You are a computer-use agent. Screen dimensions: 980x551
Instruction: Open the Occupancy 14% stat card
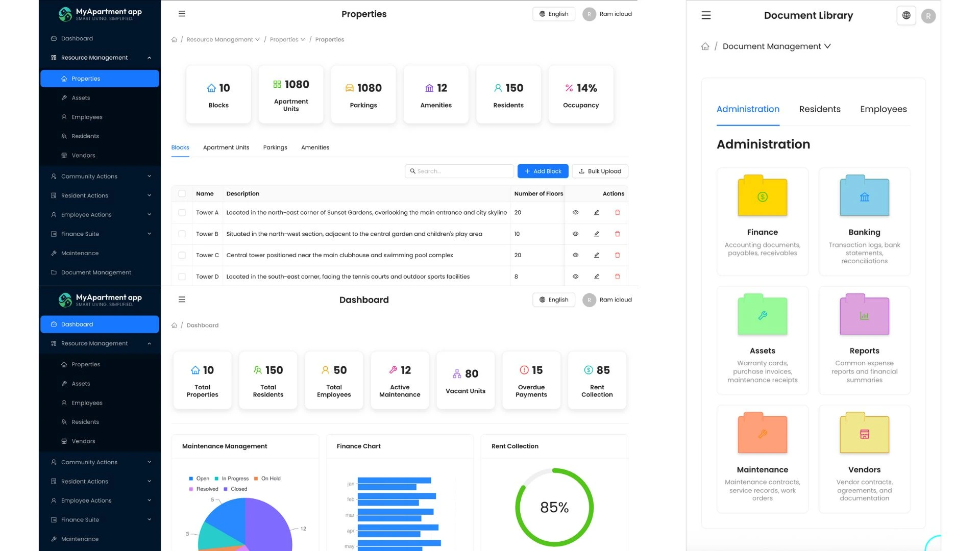[581, 94]
